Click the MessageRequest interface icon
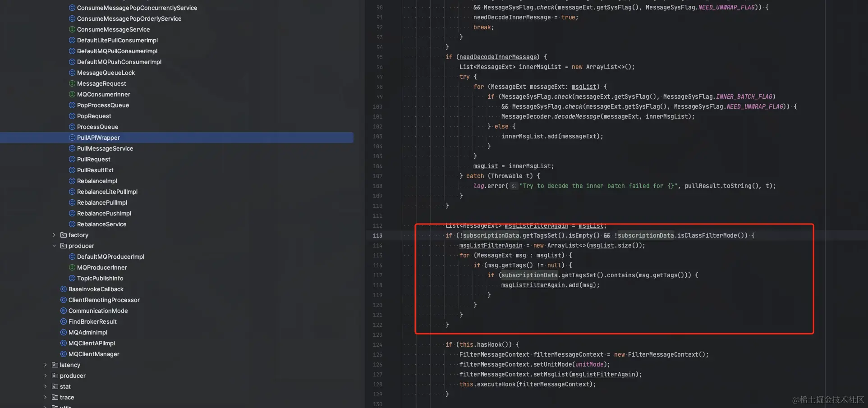868x408 pixels. pyautogui.click(x=72, y=83)
